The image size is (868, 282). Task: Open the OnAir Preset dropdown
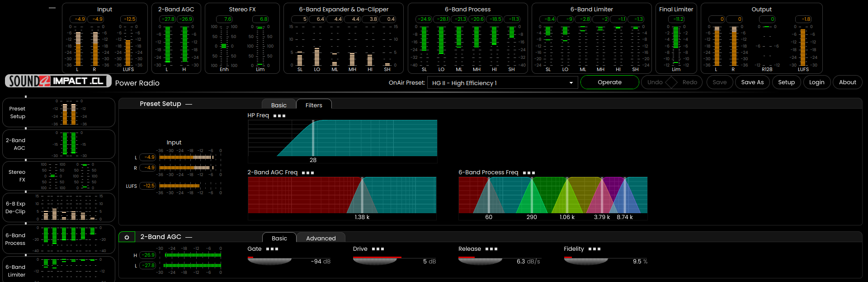[502, 83]
